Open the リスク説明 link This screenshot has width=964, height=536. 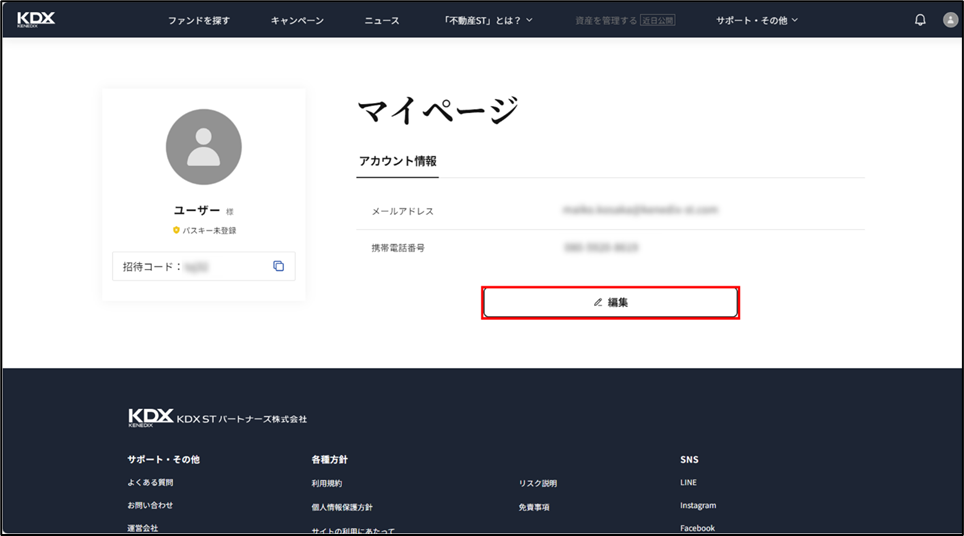[x=538, y=483]
